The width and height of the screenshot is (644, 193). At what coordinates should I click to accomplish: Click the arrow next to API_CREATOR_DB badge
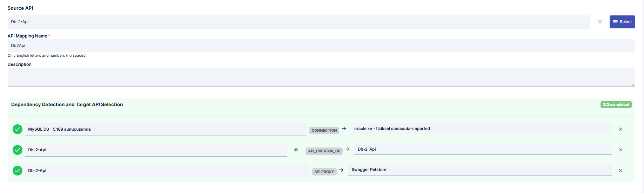coord(348,149)
